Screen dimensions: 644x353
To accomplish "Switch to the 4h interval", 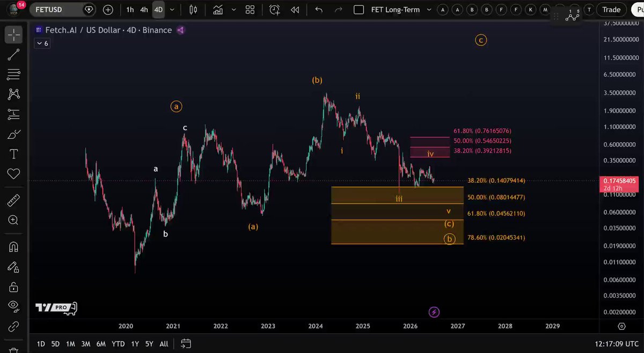I will [144, 10].
